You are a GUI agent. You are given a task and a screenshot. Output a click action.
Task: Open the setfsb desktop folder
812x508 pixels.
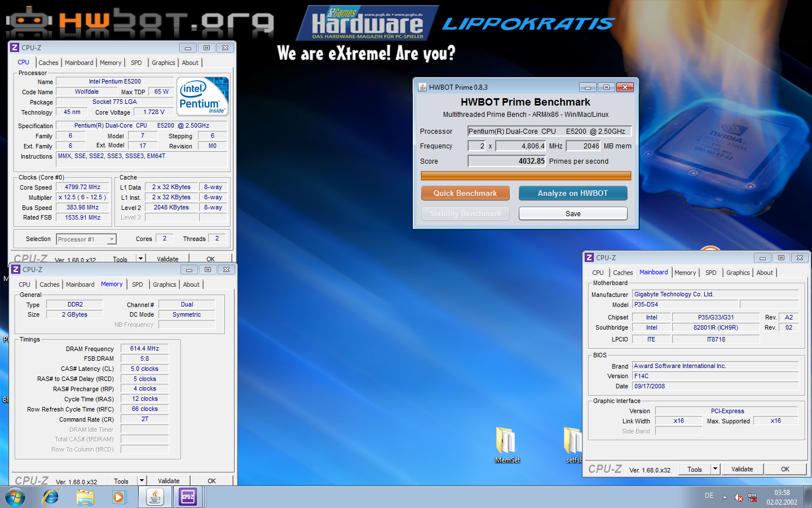click(573, 445)
